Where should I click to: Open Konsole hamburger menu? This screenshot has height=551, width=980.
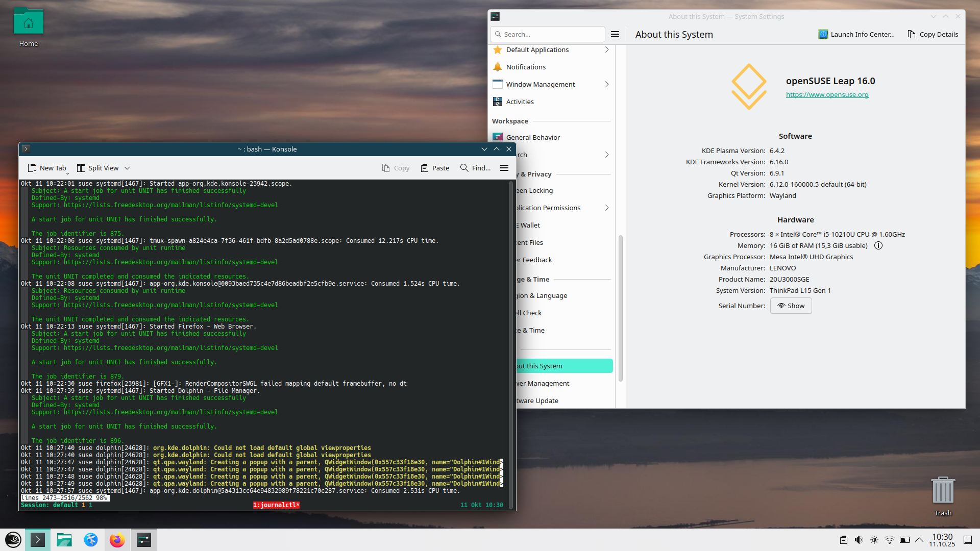pyautogui.click(x=504, y=168)
